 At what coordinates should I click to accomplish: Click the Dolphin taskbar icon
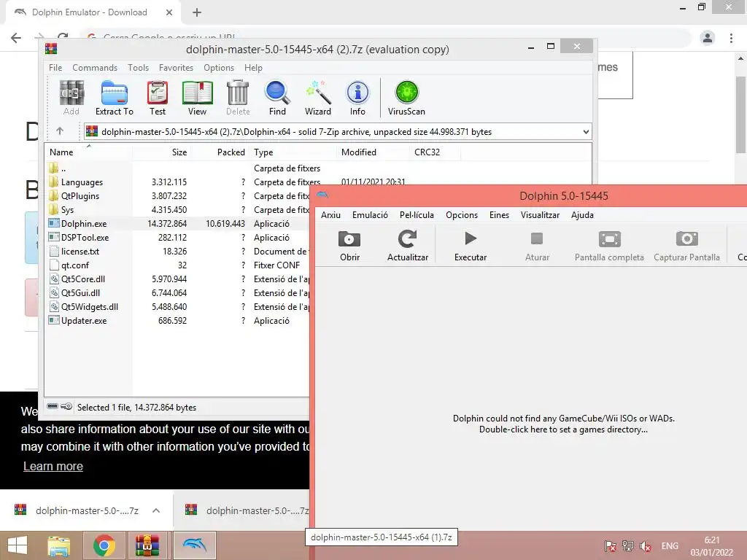194,545
